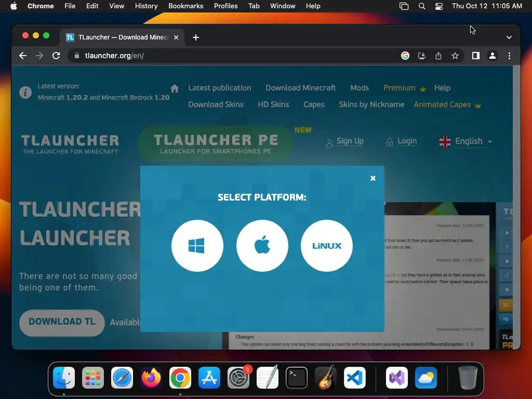Click the info icon near Latest version
This screenshot has width=532, height=399.
click(x=25, y=92)
